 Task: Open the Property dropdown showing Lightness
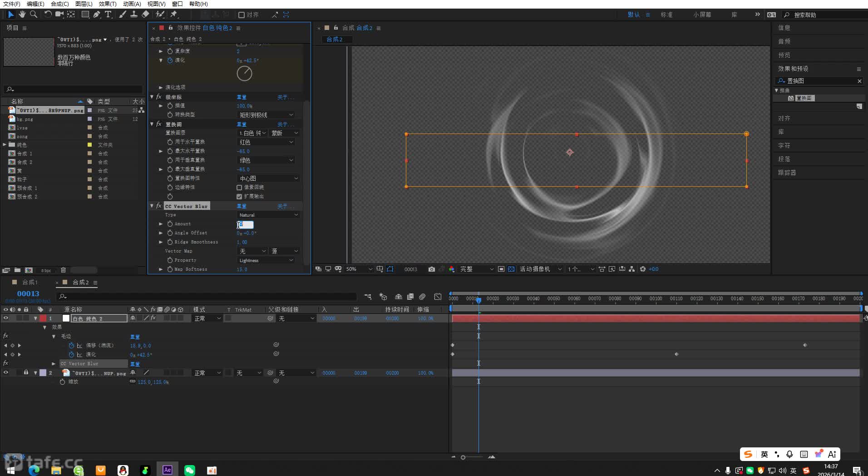(x=266, y=260)
